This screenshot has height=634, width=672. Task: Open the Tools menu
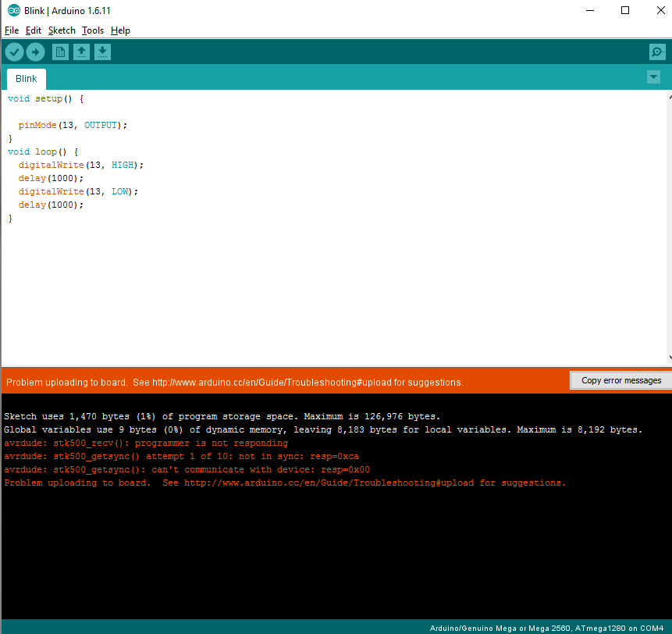pos(93,30)
